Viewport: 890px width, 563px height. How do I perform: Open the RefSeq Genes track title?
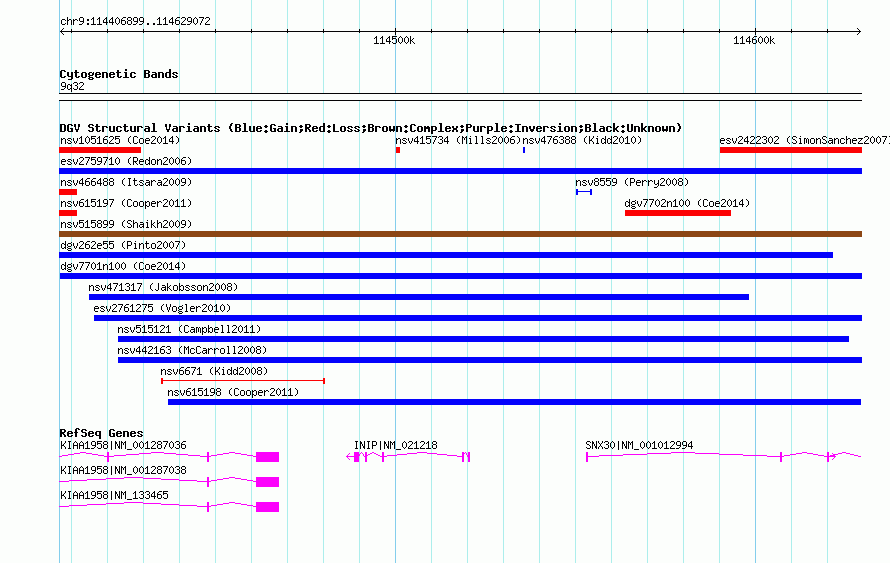click(101, 432)
